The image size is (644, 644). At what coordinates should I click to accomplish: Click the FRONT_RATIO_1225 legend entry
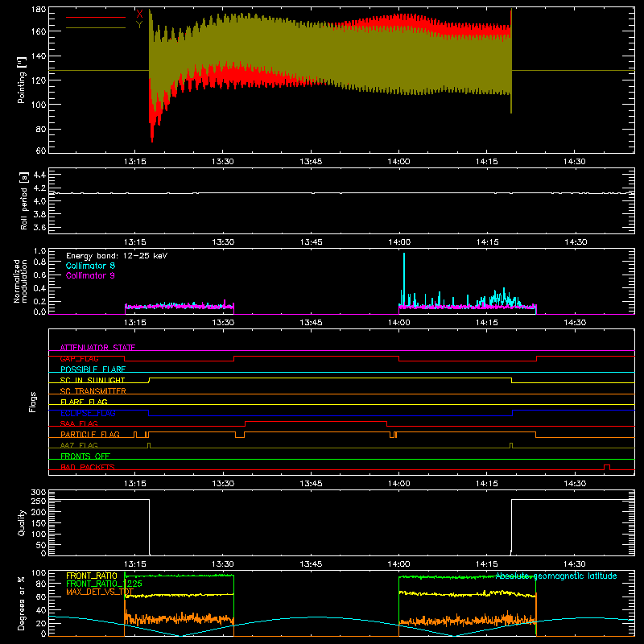(105, 584)
